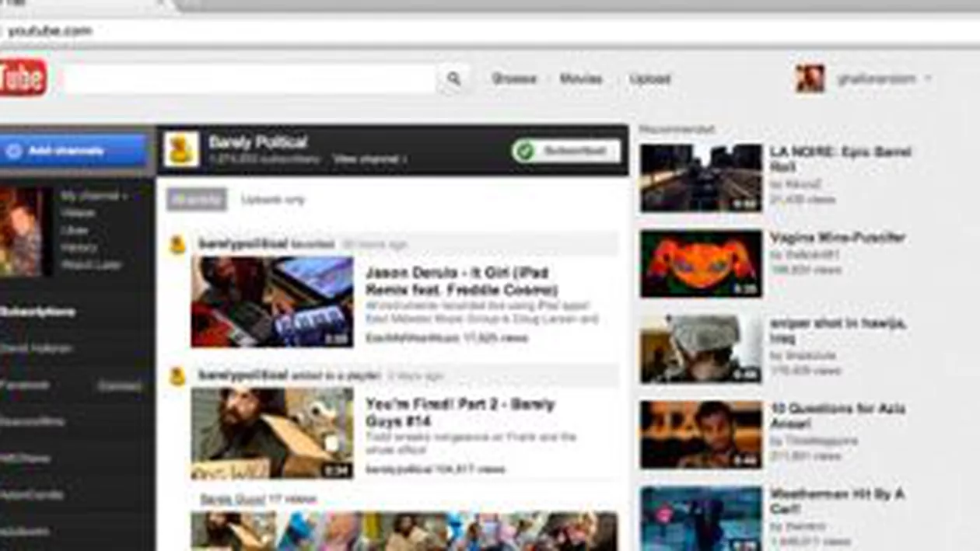This screenshot has height=551, width=980.
Task: Click the user avatar in top right
Action: (809, 78)
